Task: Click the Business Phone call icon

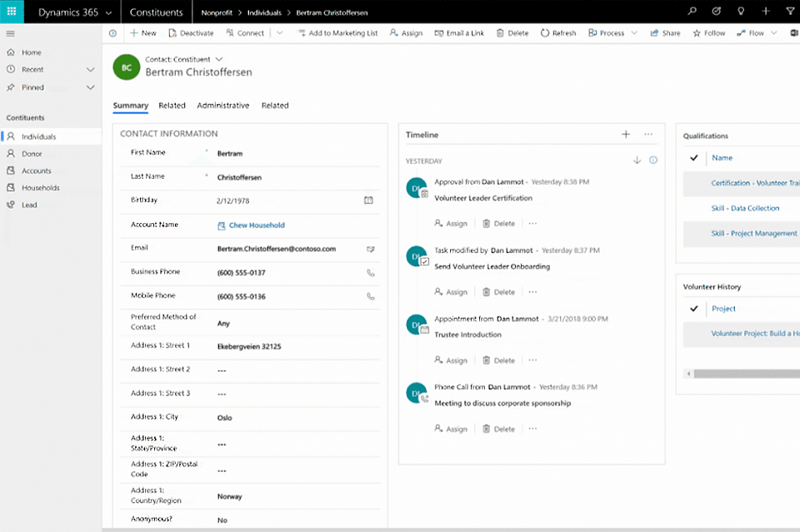Action: pos(371,272)
